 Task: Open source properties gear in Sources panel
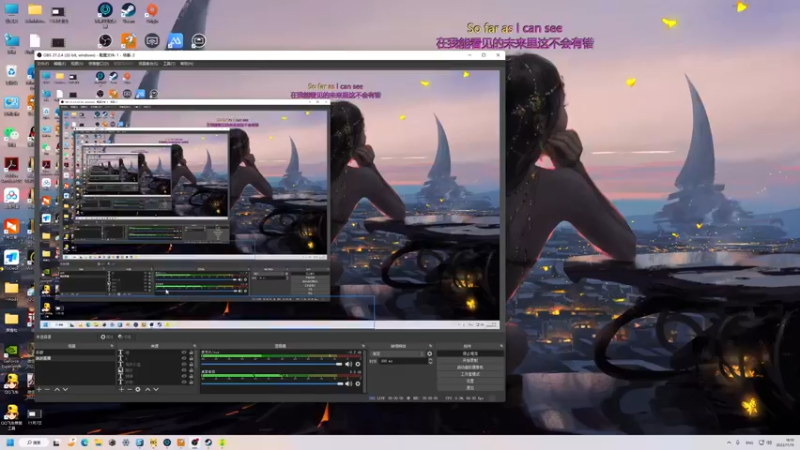[x=138, y=389]
